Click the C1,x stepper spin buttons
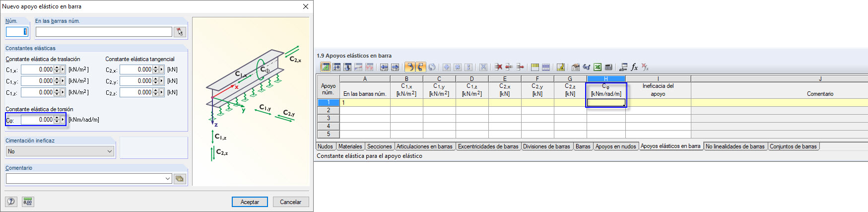Image resolution: width=868 pixels, height=212 pixels. (57, 70)
